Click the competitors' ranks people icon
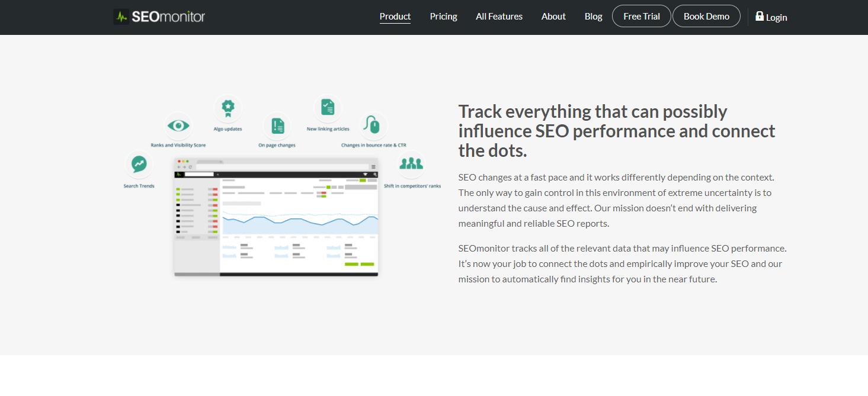The width and height of the screenshot is (868, 396). click(x=412, y=164)
